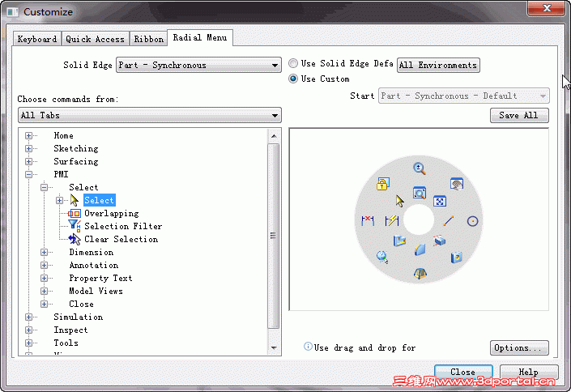Image resolution: width=571 pixels, height=392 pixels.
Task: Click the padlock icon in radial menu
Action: point(383,184)
